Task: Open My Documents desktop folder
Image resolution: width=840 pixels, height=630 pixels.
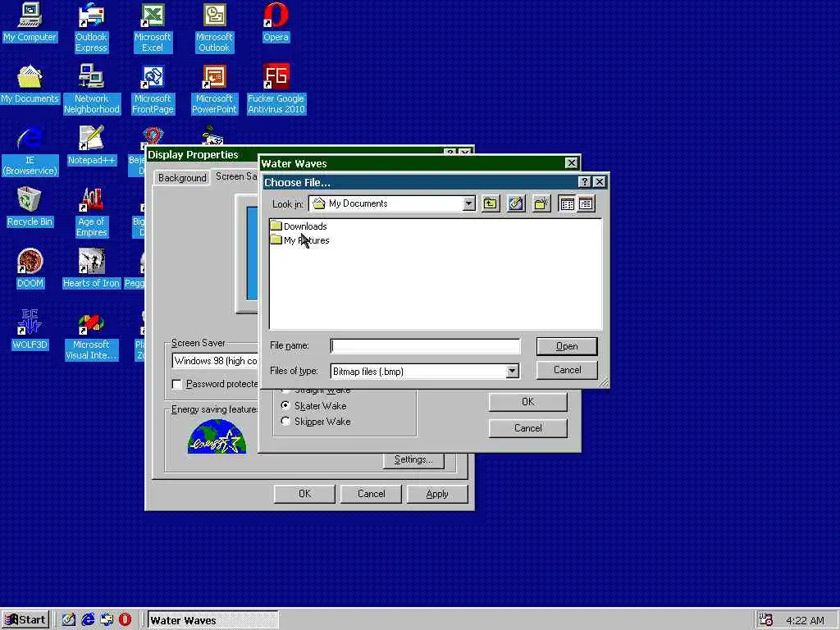Action: click(30, 84)
